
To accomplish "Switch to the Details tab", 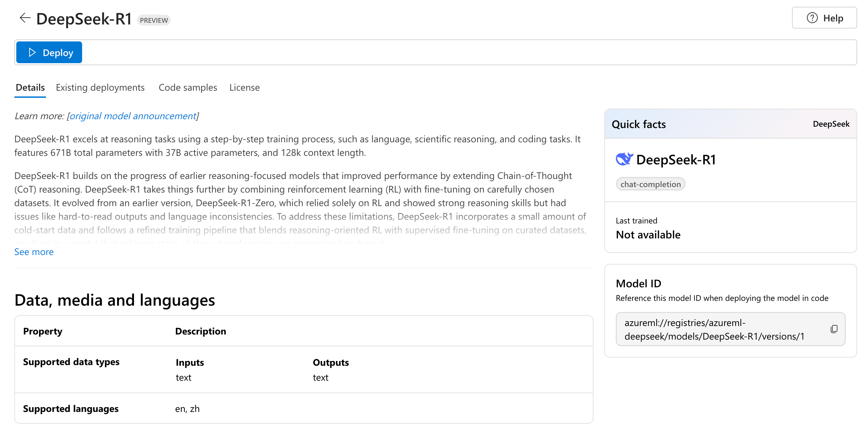I will pos(30,88).
